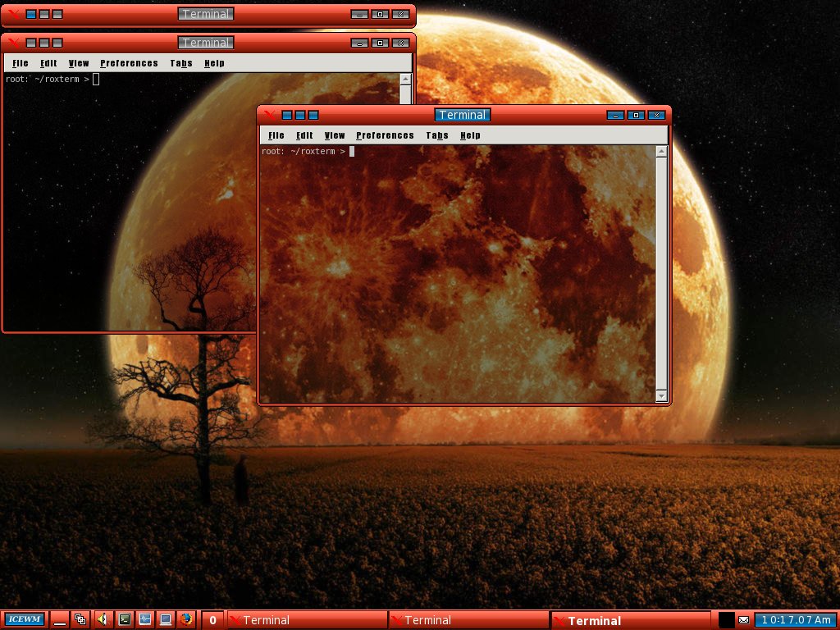Activate the bold Terminal taskbar button
Viewport: 840px width, 630px height.
click(x=631, y=620)
